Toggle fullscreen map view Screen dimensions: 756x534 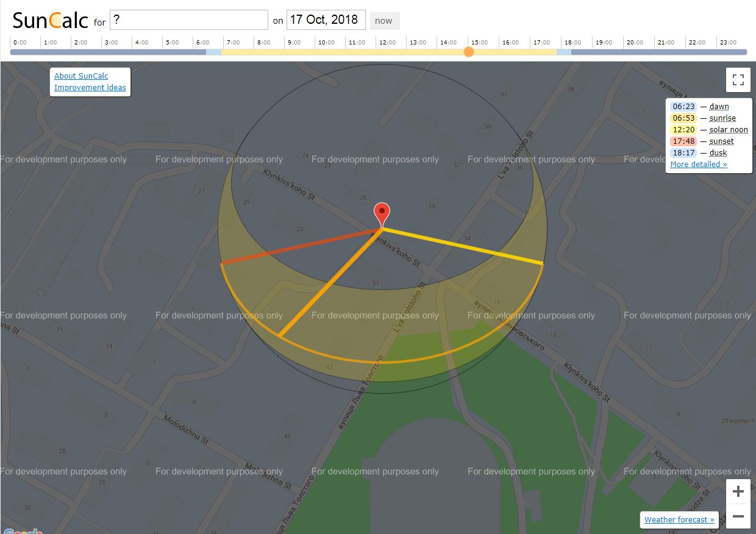(738, 80)
